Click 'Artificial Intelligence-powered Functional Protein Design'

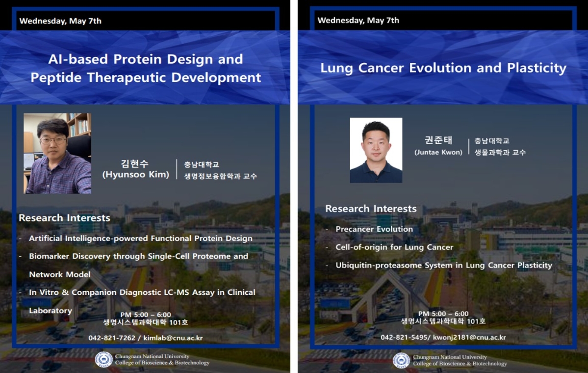coord(141,239)
